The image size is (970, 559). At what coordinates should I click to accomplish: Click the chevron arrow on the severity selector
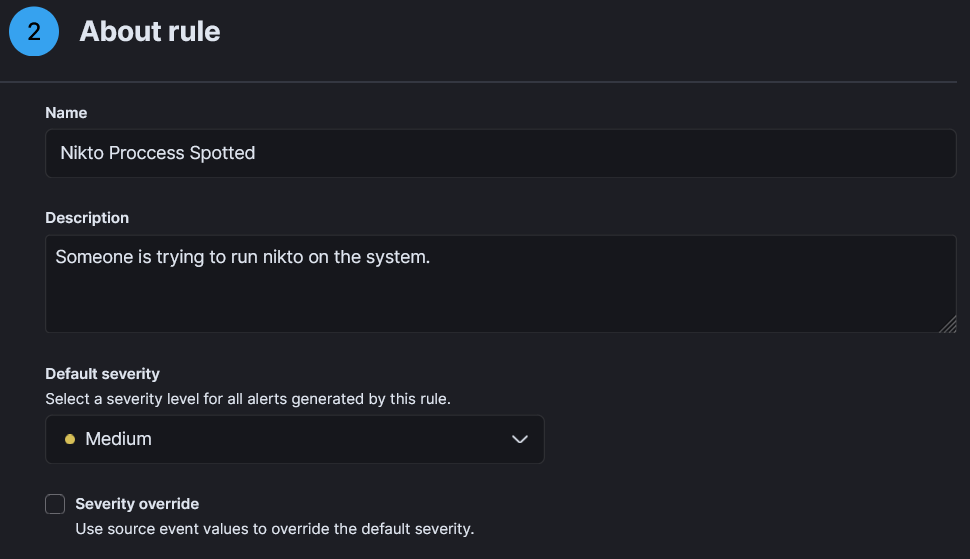tap(520, 439)
